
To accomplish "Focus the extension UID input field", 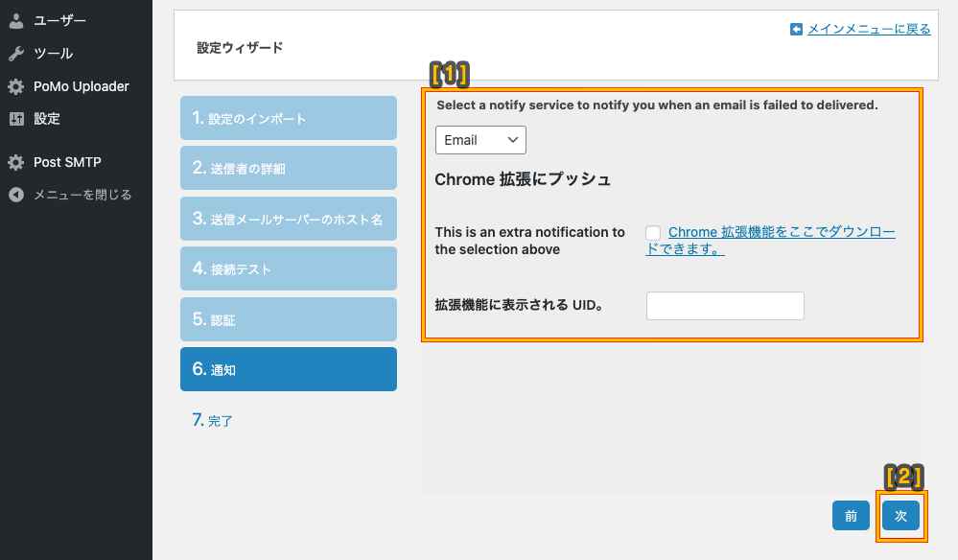I will click(725, 306).
